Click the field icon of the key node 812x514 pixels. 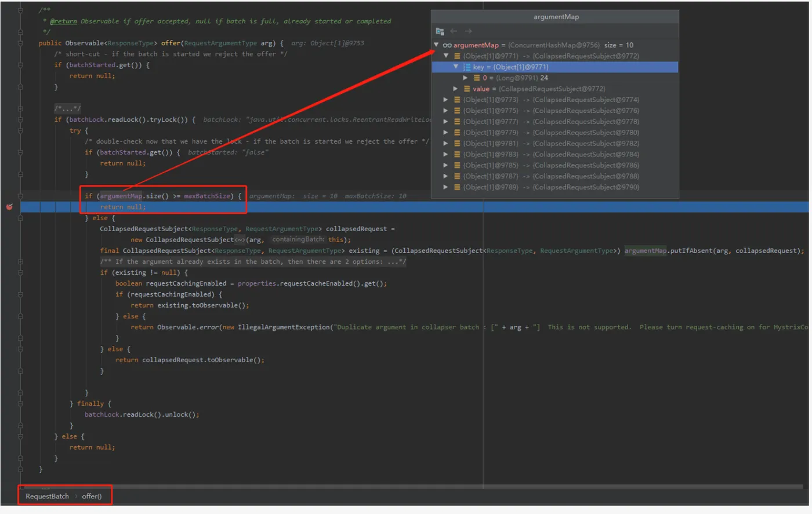point(467,67)
